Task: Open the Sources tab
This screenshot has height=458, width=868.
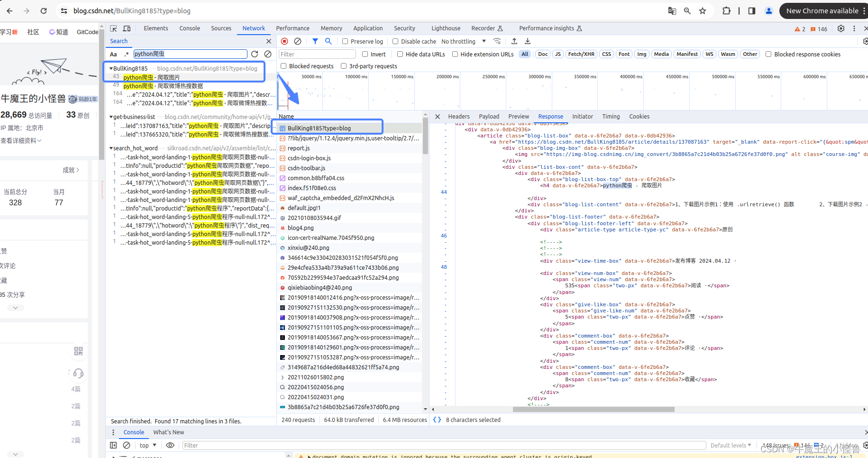Action: tap(221, 28)
